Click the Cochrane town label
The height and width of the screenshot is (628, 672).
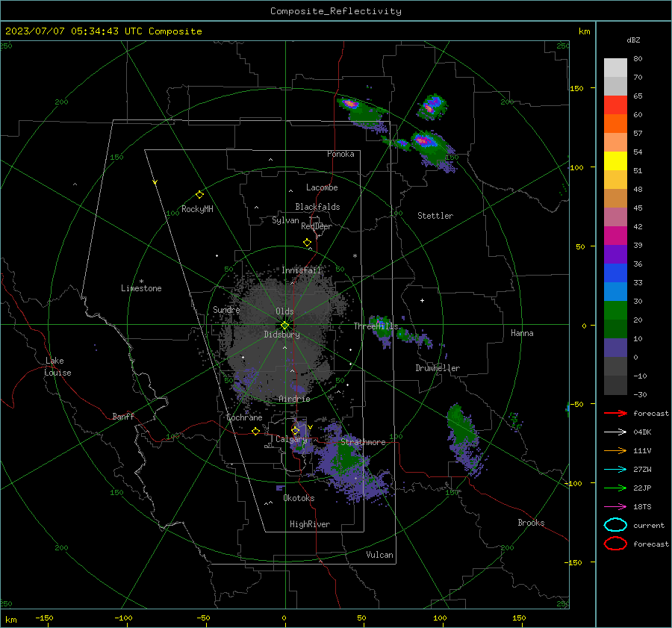(x=244, y=417)
